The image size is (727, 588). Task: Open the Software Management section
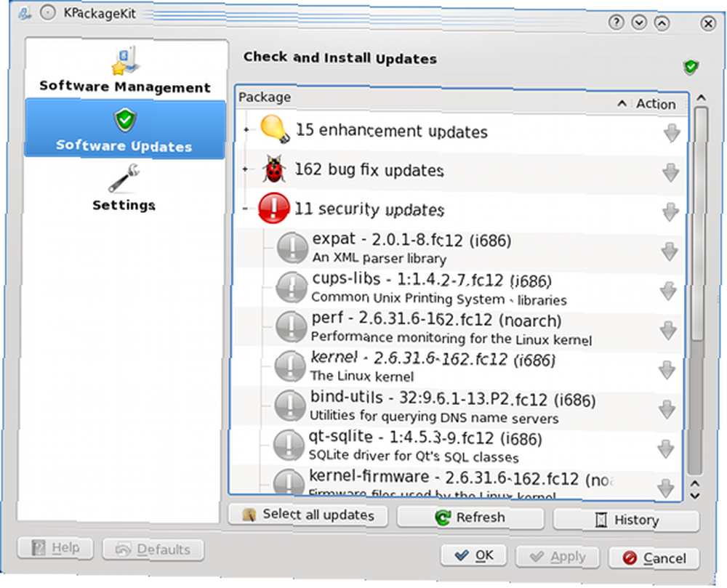pyautogui.click(x=125, y=70)
